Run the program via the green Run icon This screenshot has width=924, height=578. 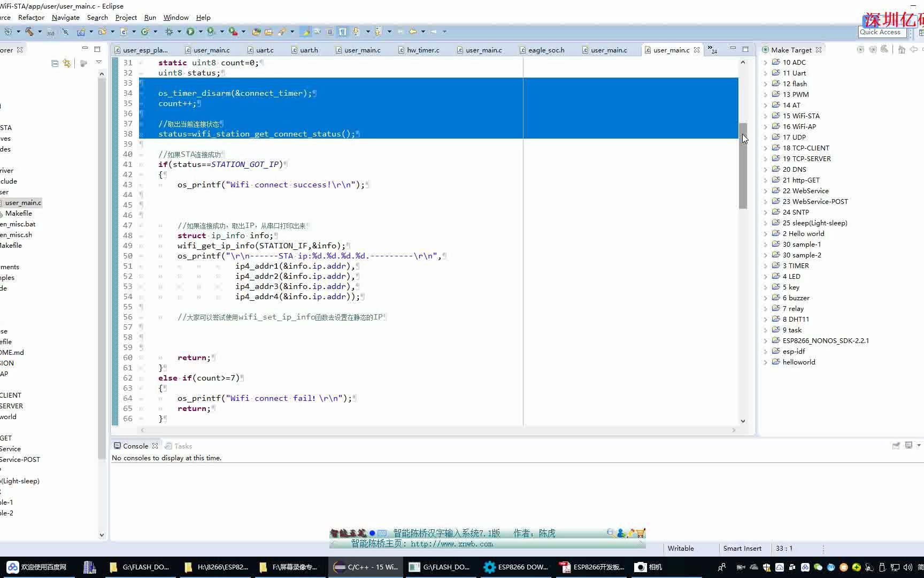point(190,32)
